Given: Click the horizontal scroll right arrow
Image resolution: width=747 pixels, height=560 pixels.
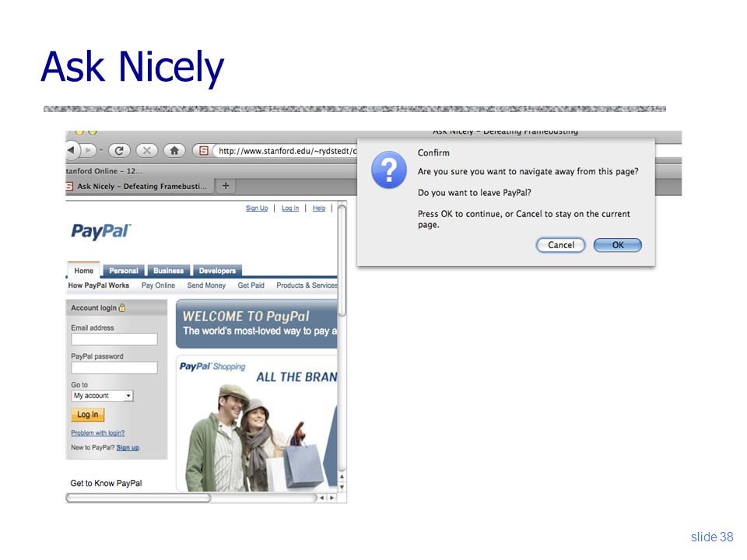Looking at the screenshot, I should (x=331, y=498).
